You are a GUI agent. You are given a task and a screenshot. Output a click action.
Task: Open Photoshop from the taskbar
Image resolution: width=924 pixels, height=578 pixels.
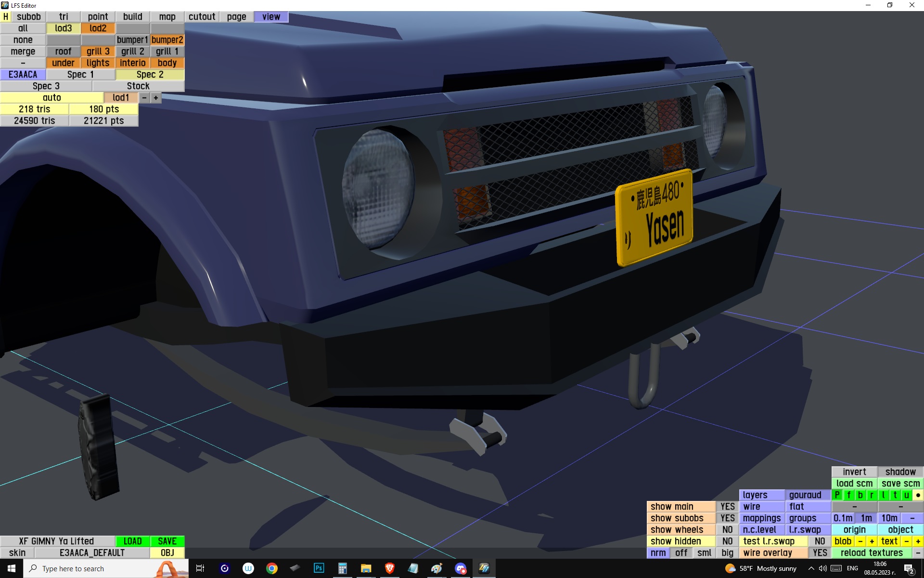click(x=319, y=568)
